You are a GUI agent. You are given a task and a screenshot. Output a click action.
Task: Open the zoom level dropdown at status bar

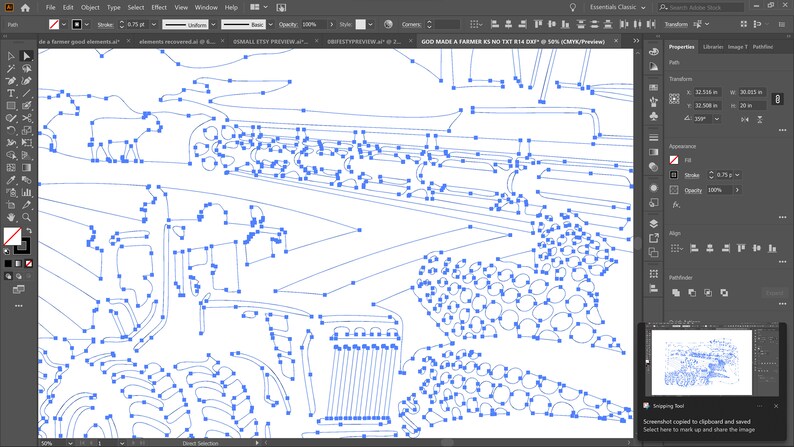[x=70, y=443]
